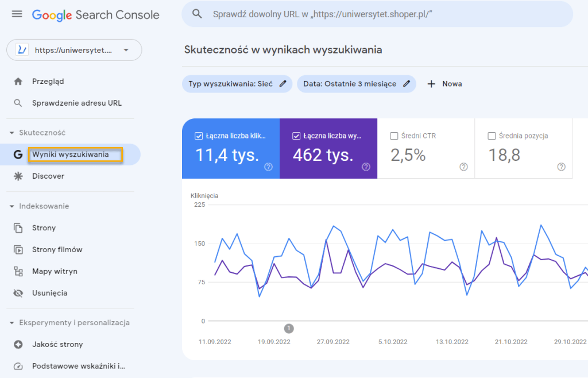Click the 5.10.2022 date label
The height and width of the screenshot is (378, 588).
point(393,342)
